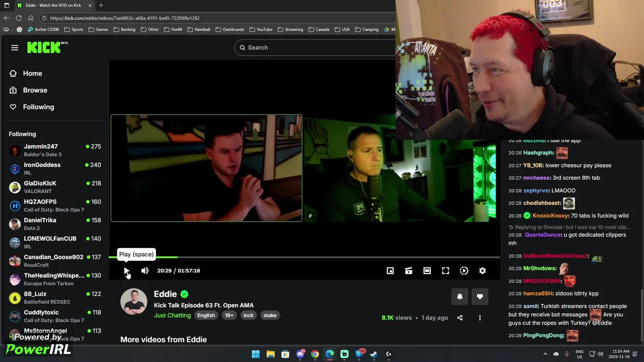Open Sports bookmarks folder
This screenshot has width=644, height=362.
coord(73,30)
